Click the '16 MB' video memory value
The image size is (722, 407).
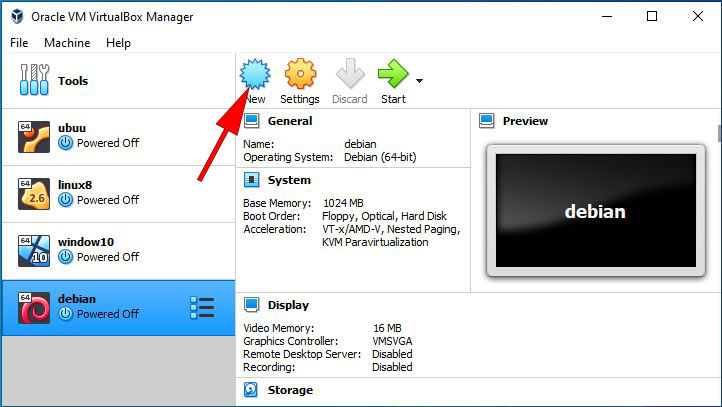tap(387, 328)
